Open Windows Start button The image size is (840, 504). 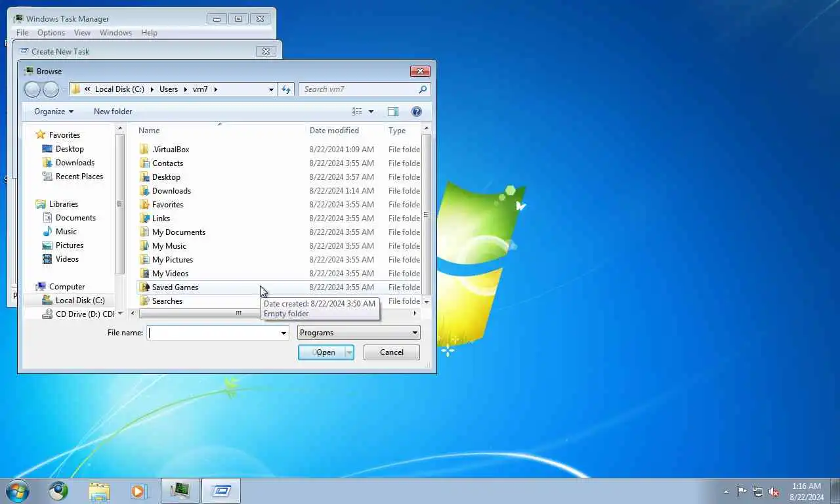(x=17, y=491)
